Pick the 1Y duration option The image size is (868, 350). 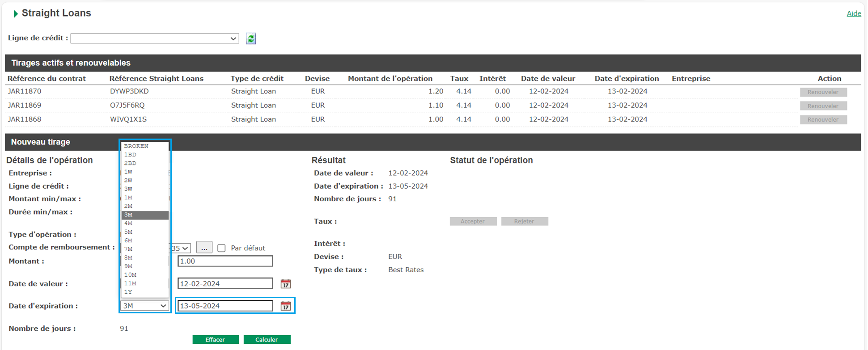(x=144, y=292)
